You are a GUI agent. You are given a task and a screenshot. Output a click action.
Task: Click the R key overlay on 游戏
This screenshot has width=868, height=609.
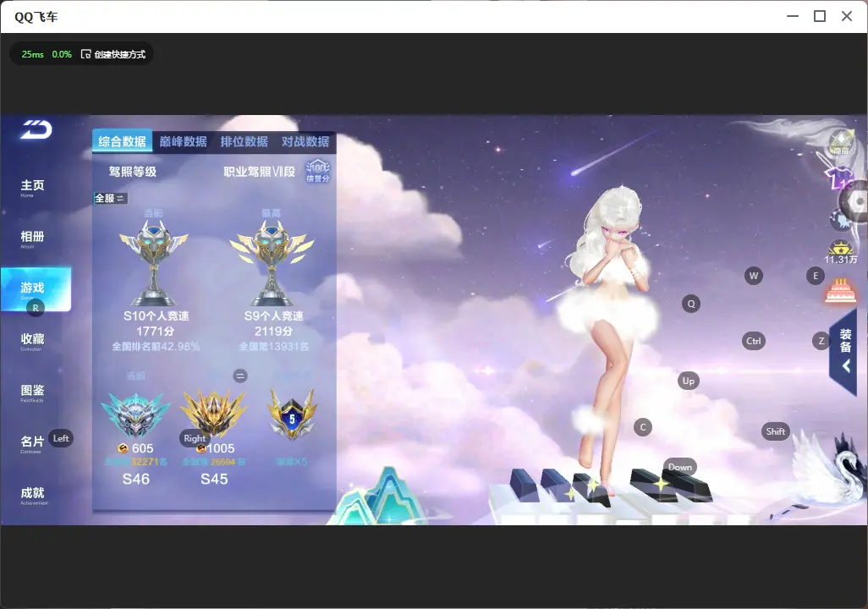(36, 308)
